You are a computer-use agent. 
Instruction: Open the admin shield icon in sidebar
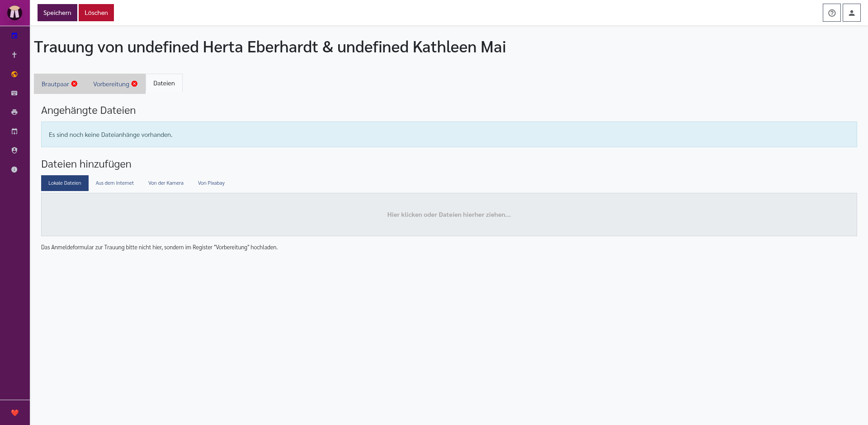(14, 150)
